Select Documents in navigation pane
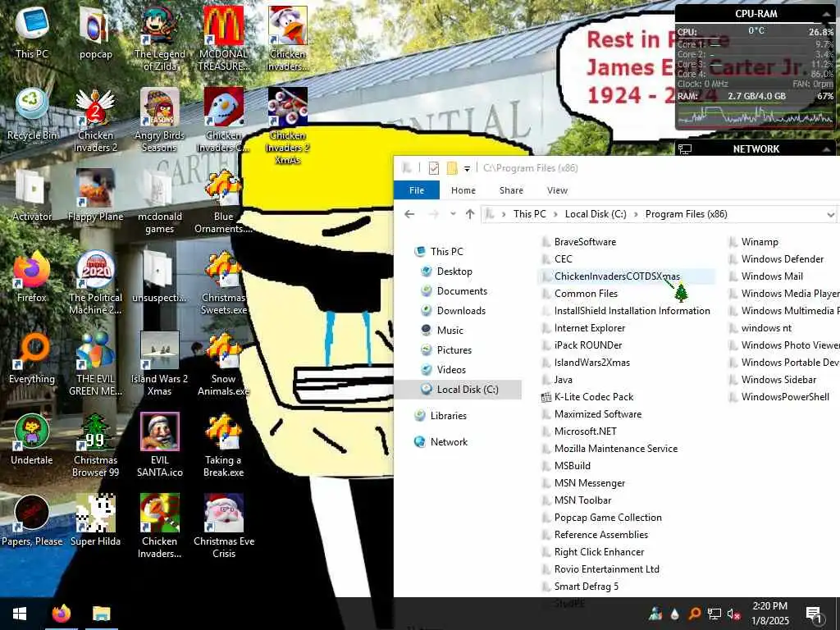This screenshot has width=840, height=630. (x=462, y=291)
